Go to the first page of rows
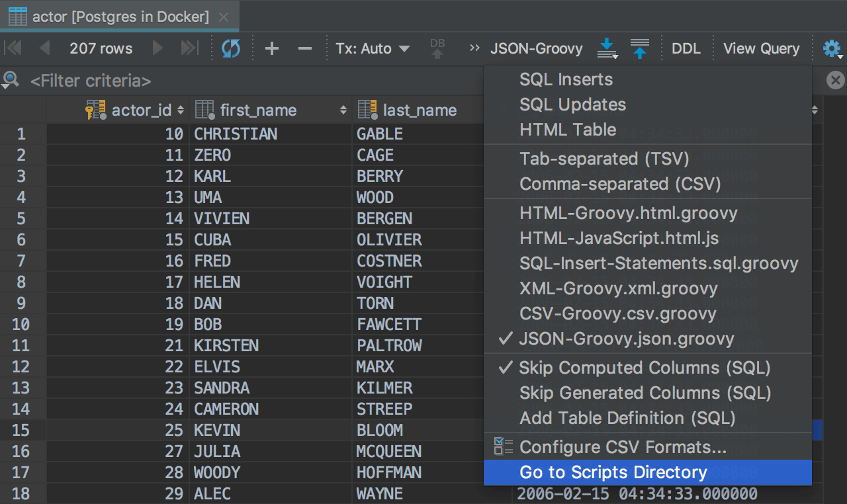This screenshot has height=504, width=847. pos(13,48)
